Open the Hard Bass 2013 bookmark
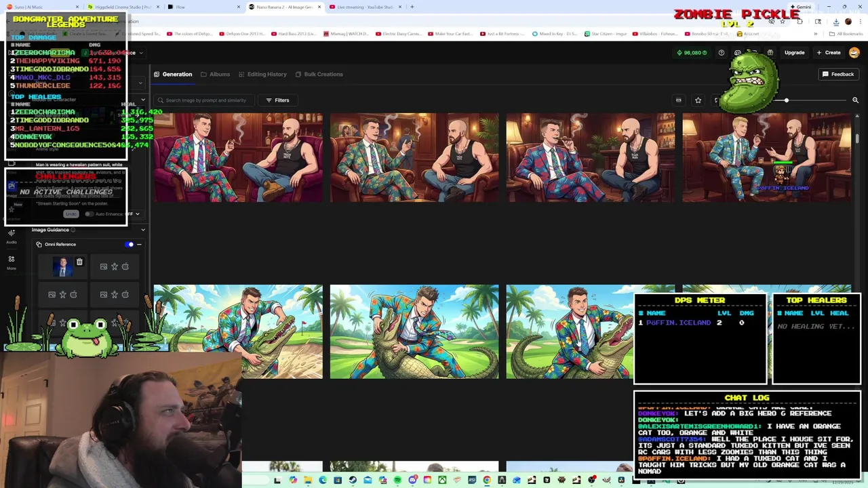 coord(294,33)
